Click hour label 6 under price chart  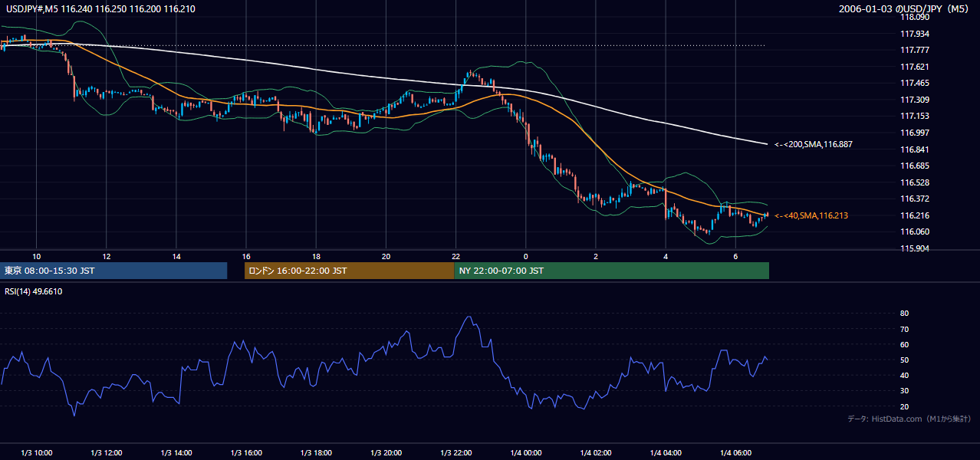[x=735, y=256]
